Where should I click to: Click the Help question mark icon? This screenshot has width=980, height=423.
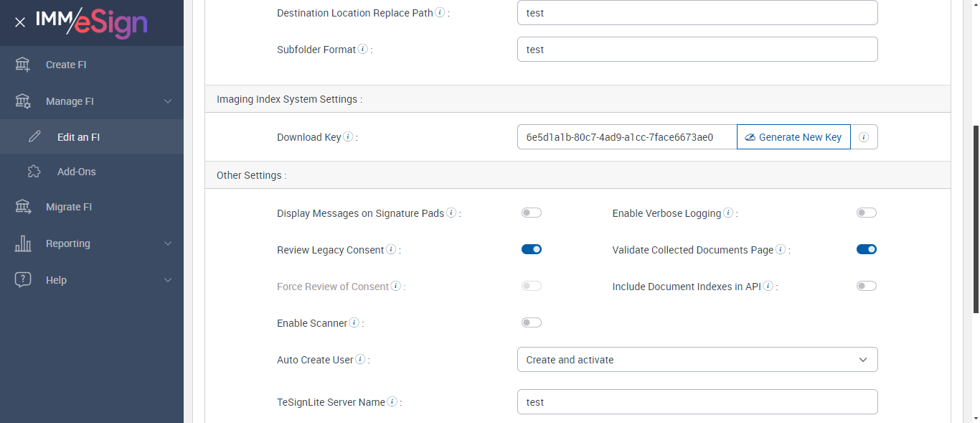tap(23, 280)
